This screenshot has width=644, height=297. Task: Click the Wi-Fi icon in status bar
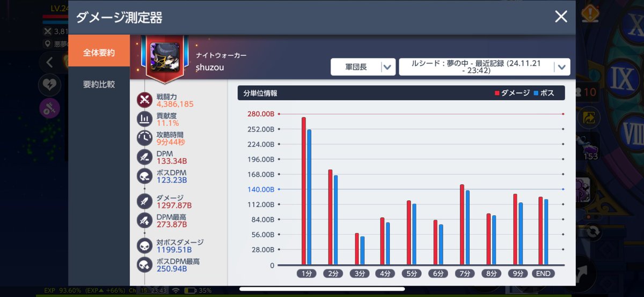point(175,292)
